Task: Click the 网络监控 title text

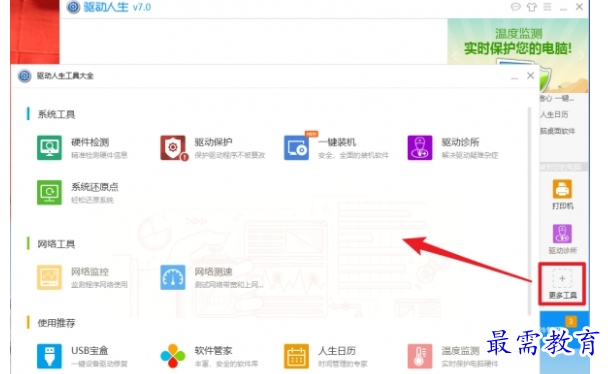Action: (x=90, y=272)
